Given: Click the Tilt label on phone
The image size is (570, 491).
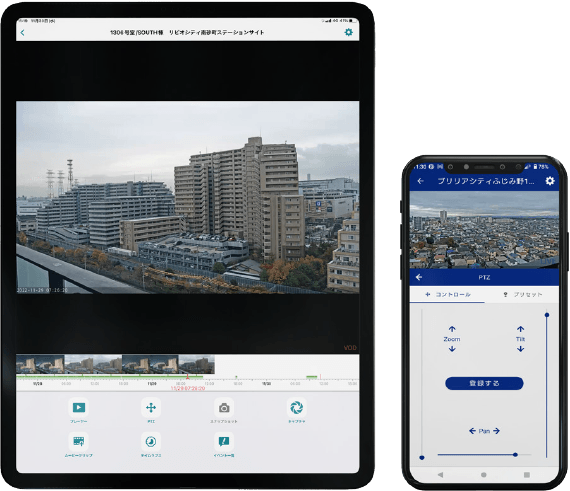Looking at the screenshot, I should [521, 339].
